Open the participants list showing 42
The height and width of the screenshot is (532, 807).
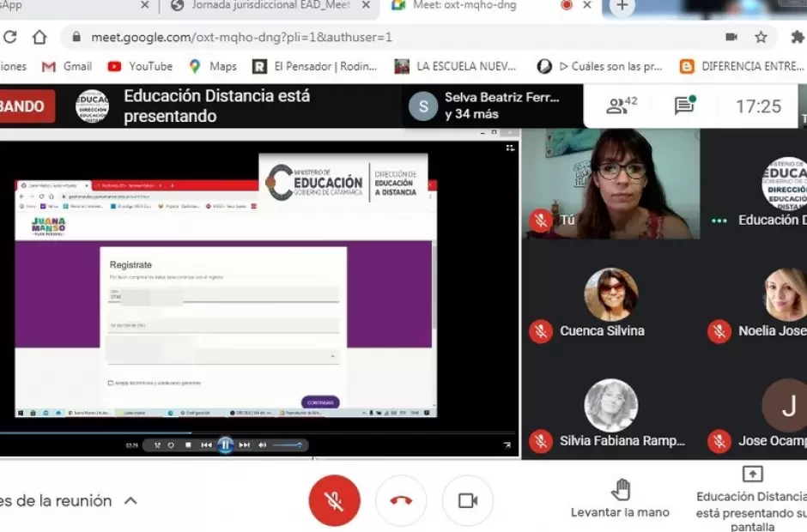(622, 106)
